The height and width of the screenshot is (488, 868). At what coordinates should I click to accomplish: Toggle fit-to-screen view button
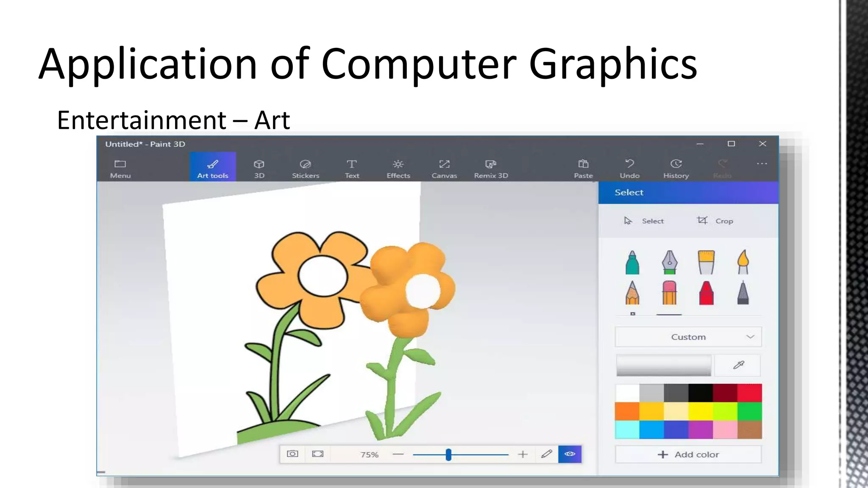(317, 454)
